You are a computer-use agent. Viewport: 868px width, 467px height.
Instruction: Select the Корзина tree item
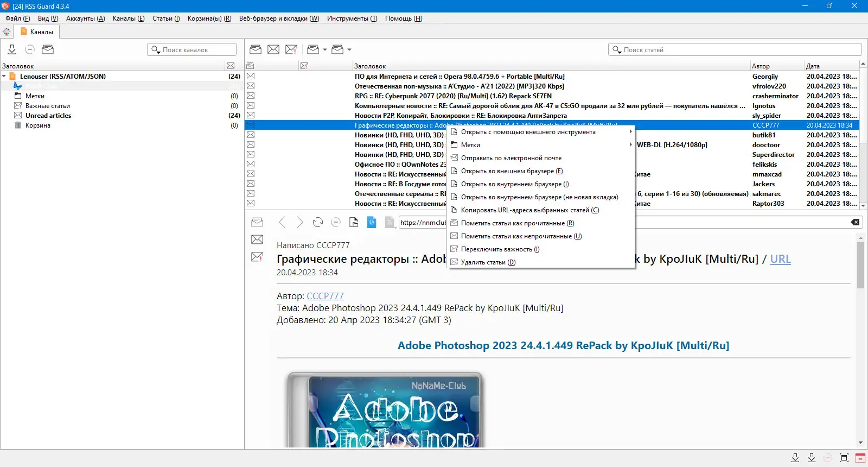coord(38,125)
